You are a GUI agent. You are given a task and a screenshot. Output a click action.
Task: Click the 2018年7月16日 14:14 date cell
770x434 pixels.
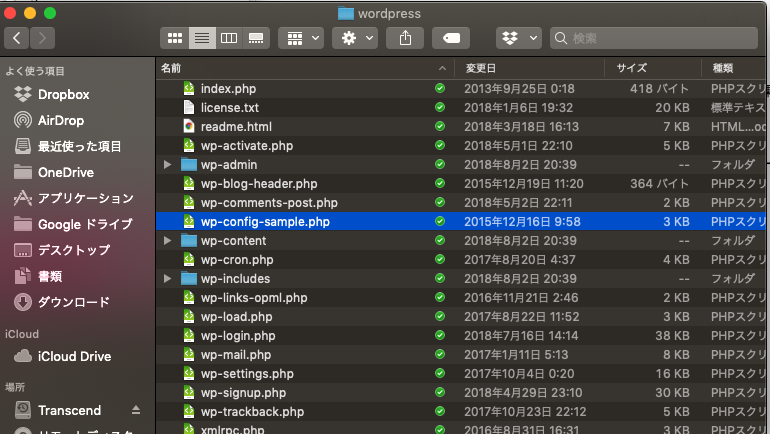(x=521, y=336)
